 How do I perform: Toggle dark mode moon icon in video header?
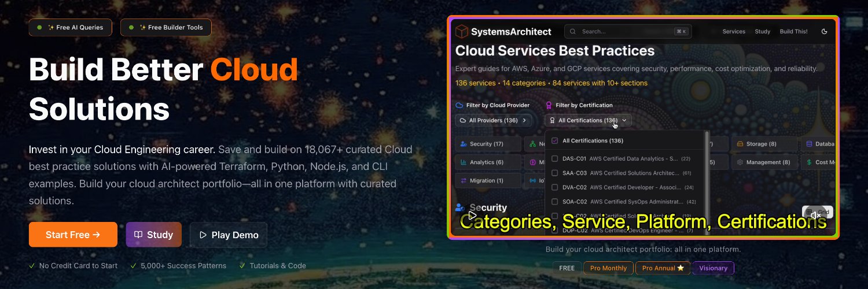825,31
